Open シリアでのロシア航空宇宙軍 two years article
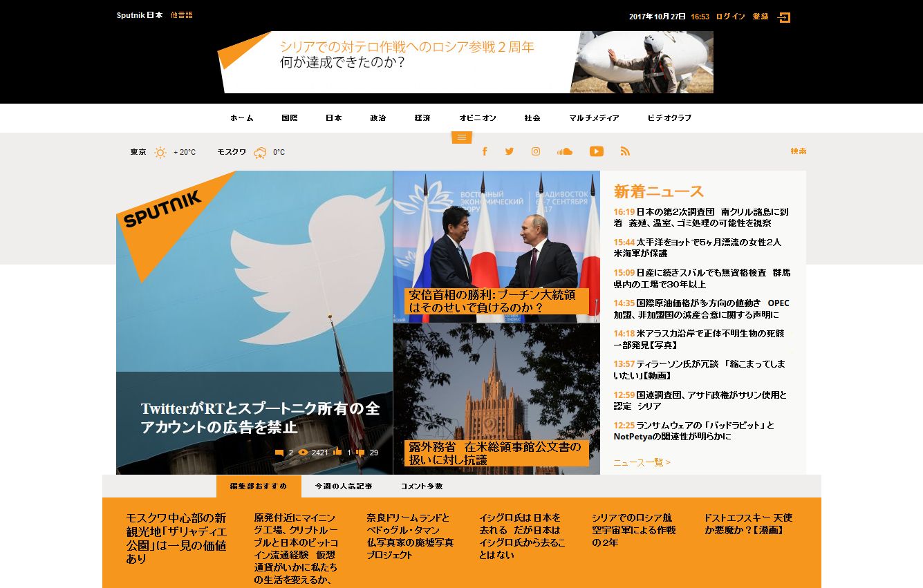The width and height of the screenshot is (923, 588). click(634, 530)
